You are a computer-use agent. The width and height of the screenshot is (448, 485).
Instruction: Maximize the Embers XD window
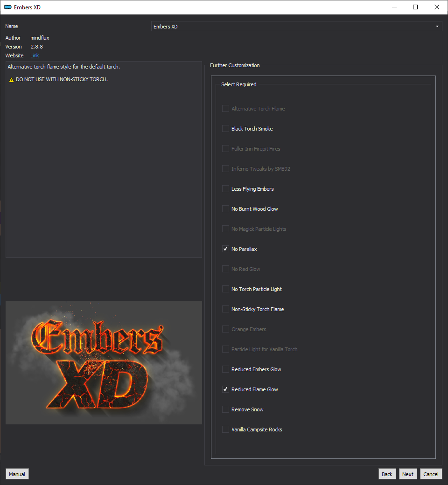(x=415, y=7)
